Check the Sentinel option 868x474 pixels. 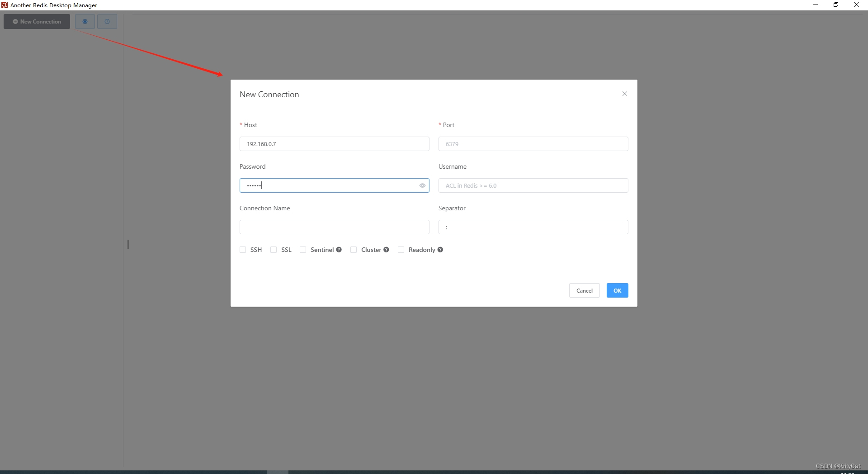pyautogui.click(x=303, y=250)
